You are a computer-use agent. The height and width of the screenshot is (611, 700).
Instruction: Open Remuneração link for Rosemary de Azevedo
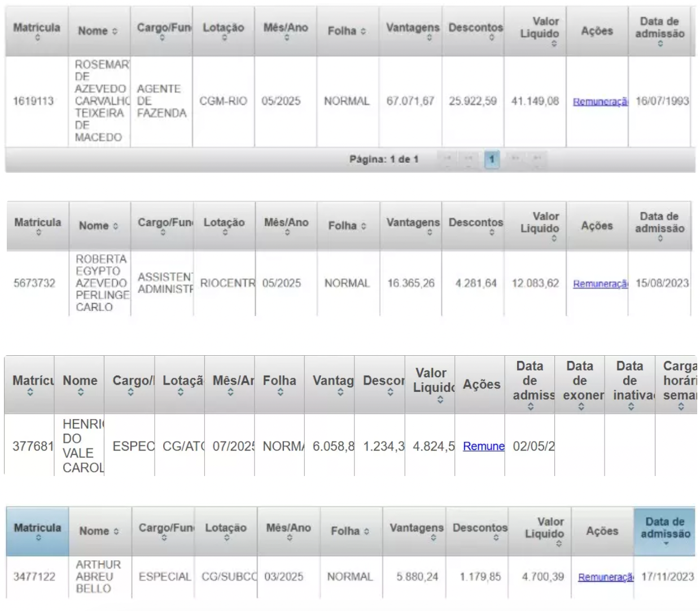pyautogui.click(x=600, y=102)
